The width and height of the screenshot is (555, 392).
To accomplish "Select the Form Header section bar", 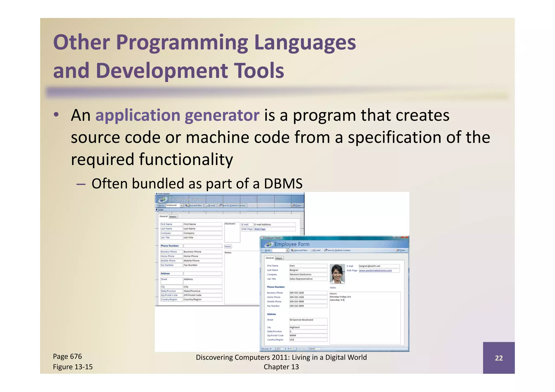I will coord(230,194).
